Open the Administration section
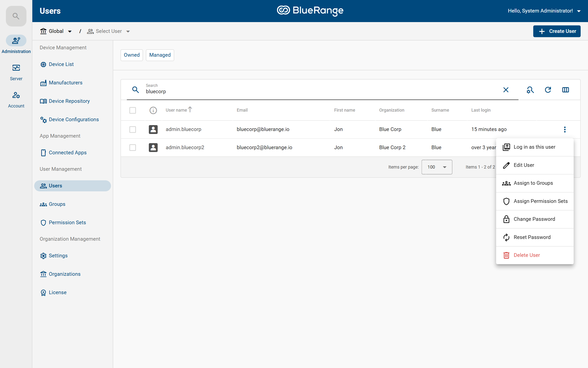 pos(16,44)
